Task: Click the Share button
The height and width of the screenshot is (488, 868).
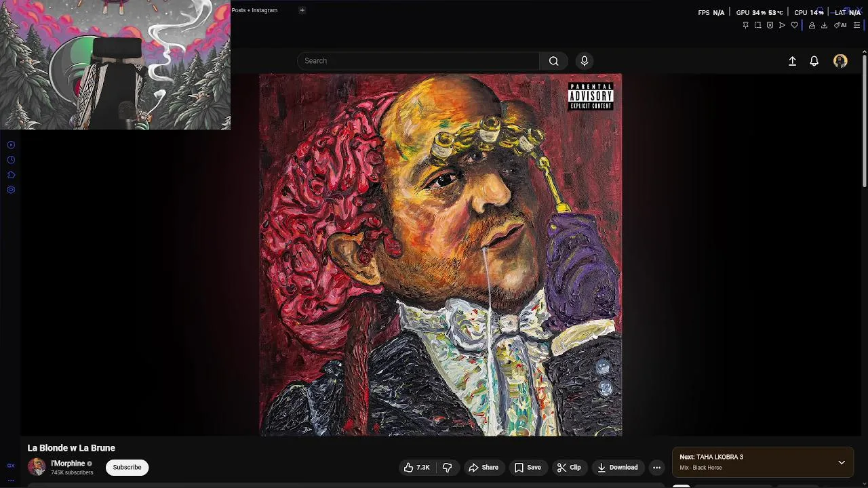Action: pos(484,468)
